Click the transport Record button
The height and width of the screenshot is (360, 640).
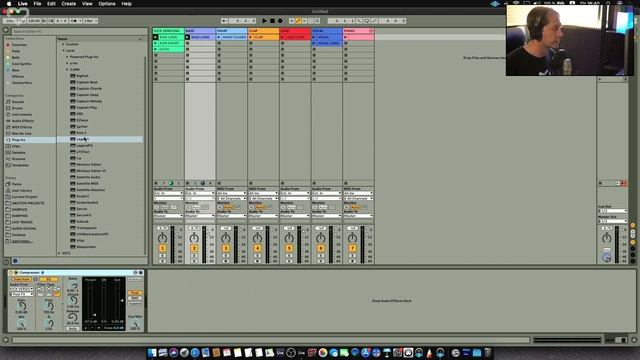280,21
